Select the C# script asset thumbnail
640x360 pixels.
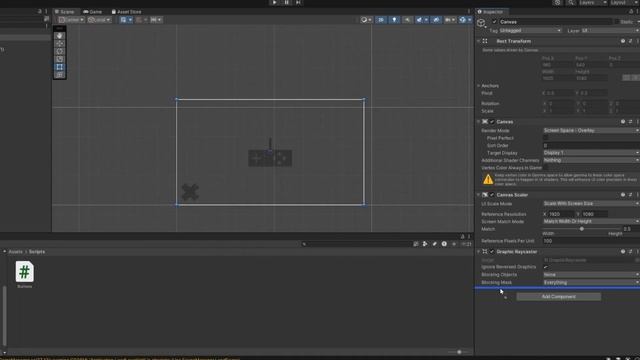[24, 271]
